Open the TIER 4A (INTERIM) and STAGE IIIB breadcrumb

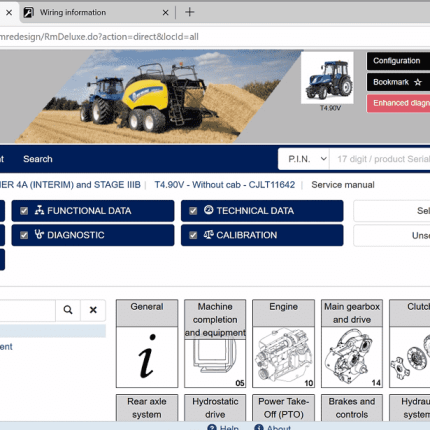click(70, 185)
